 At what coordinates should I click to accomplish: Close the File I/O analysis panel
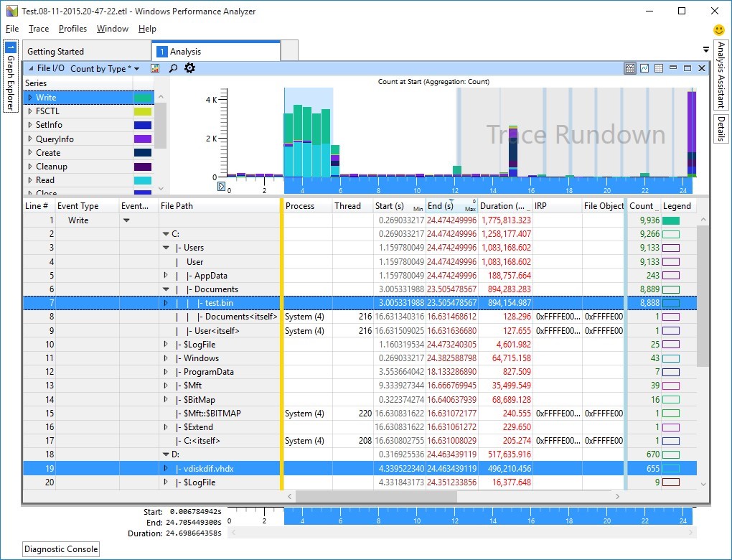(x=701, y=68)
